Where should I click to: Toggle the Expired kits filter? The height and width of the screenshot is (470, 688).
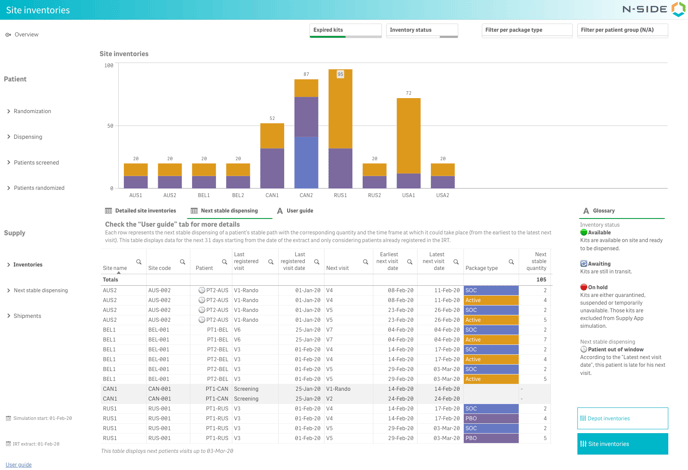[345, 31]
